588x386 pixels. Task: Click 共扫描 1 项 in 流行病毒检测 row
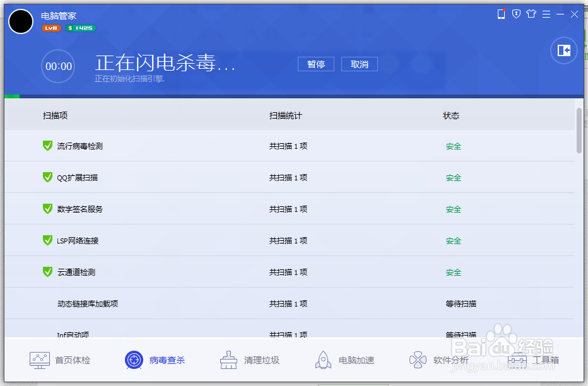point(288,146)
